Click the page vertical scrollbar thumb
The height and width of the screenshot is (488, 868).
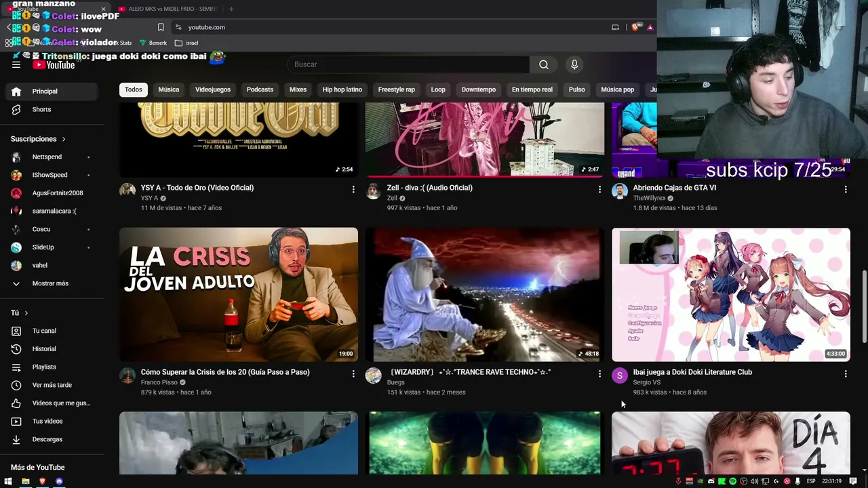864,306
